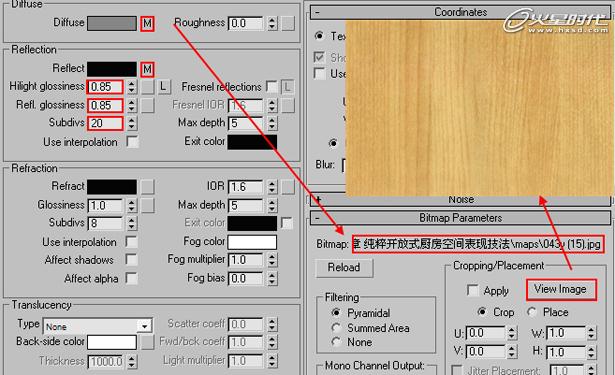Open the Reflect color swatch
The image size is (615, 375).
tap(112, 69)
